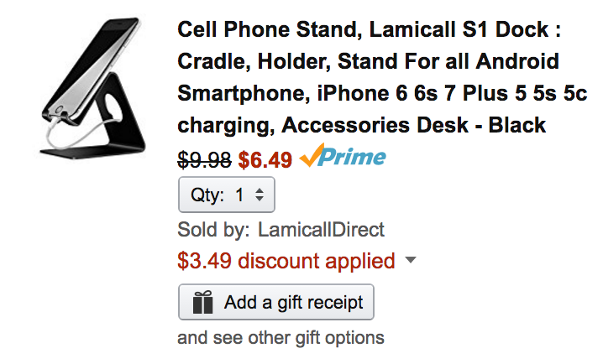The width and height of the screenshot is (603, 364).
Task: Click the see other gift options text
Action: tap(281, 338)
